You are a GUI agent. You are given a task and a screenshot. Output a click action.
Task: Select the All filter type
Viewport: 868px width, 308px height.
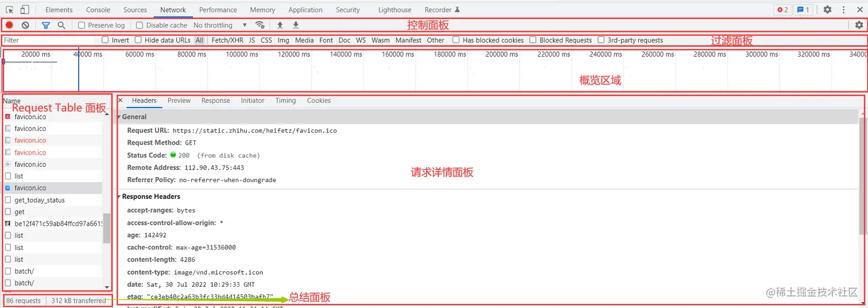coord(199,40)
